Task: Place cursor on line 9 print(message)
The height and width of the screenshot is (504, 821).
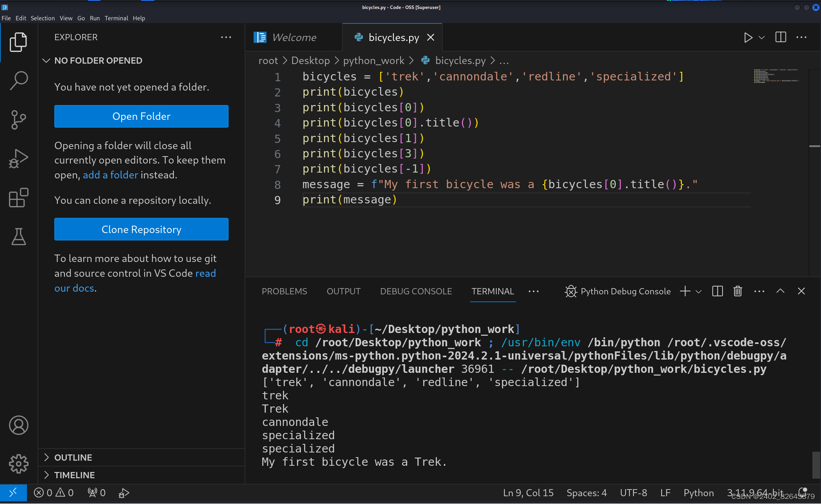Action: click(x=350, y=199)
